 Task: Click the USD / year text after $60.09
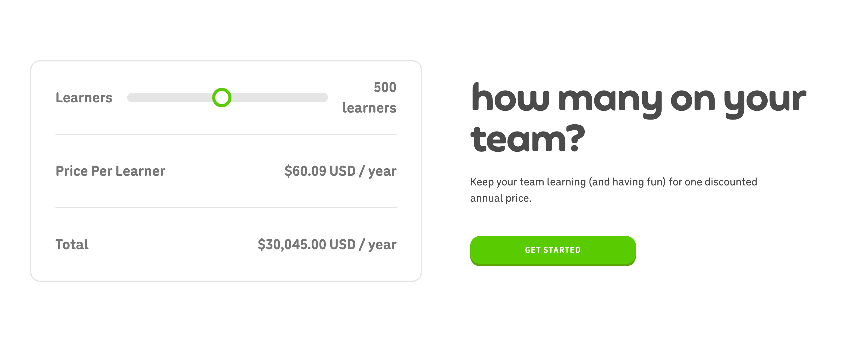pyautogui.click(x=363, y=171)
